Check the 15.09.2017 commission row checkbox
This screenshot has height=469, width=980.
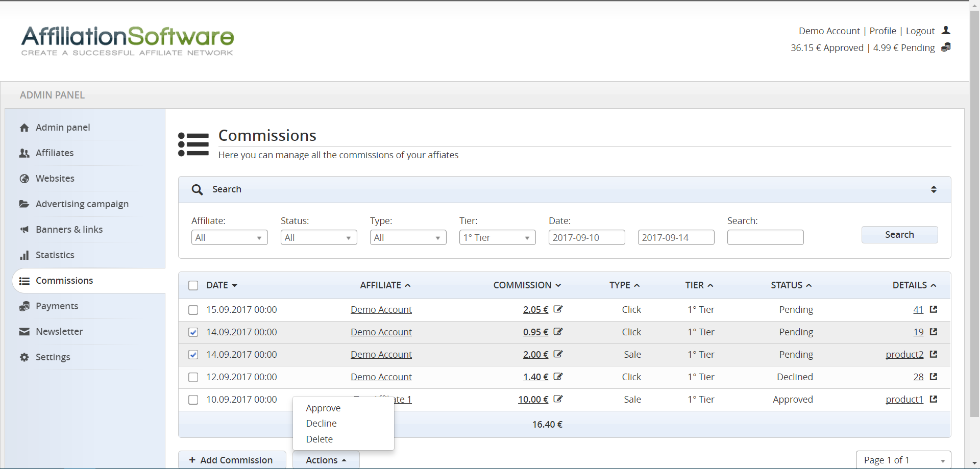(x=193, y=310)
